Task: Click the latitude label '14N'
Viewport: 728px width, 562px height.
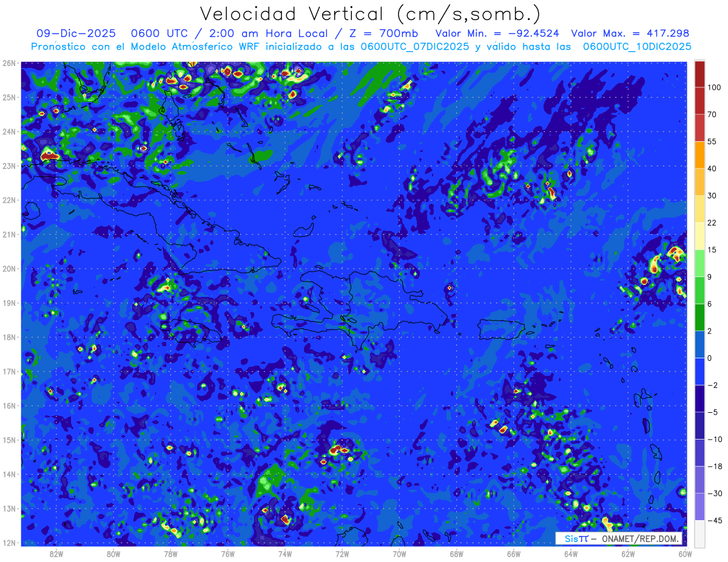Action: point(9,474)
